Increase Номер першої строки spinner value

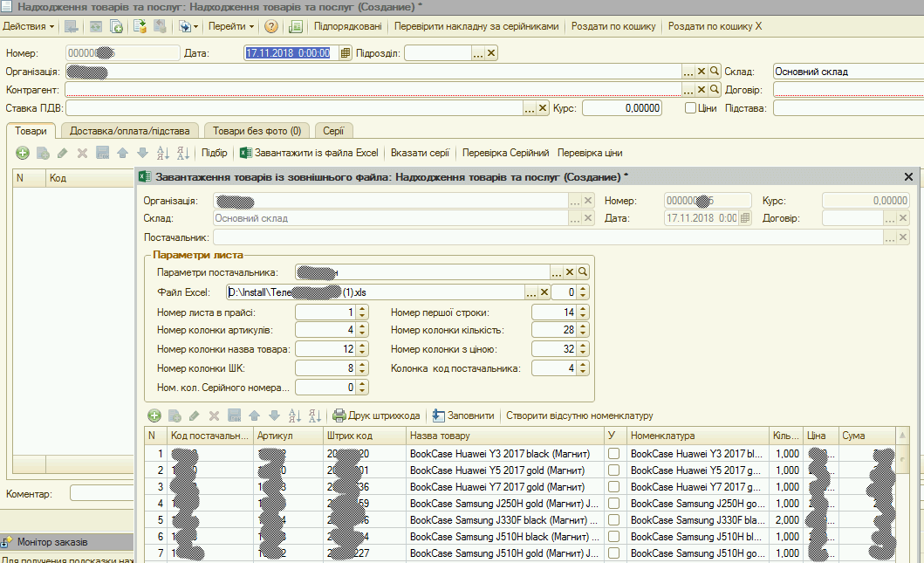pos(584,309)
